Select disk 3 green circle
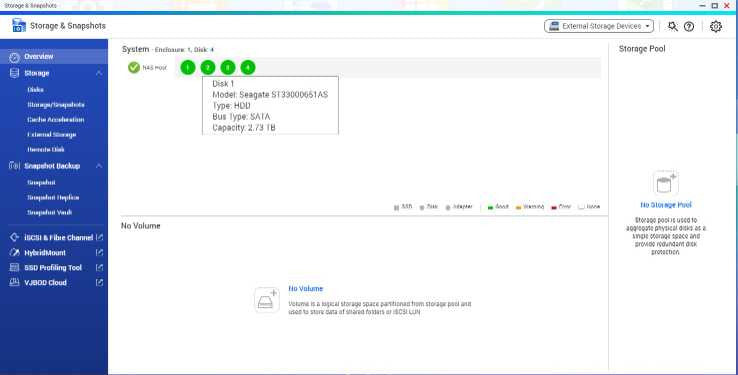Image resolution: width=738 pixels, height=375 pixels. coord(228,68)
